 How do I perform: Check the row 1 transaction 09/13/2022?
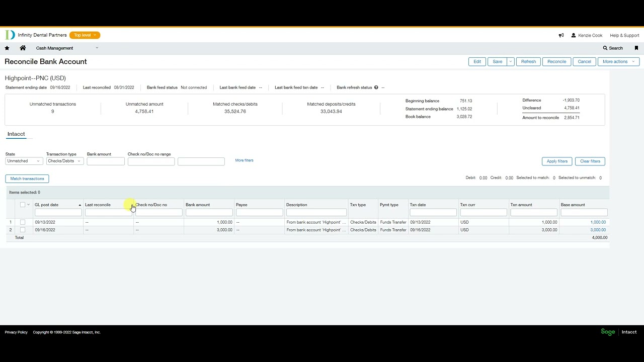(22, 222)
